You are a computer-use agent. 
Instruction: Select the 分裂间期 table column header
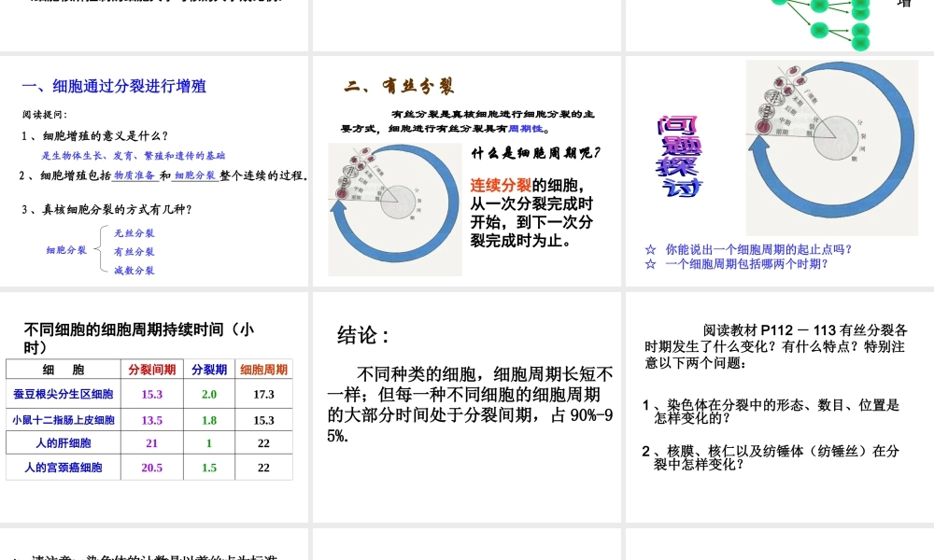(x=152, y=370)
